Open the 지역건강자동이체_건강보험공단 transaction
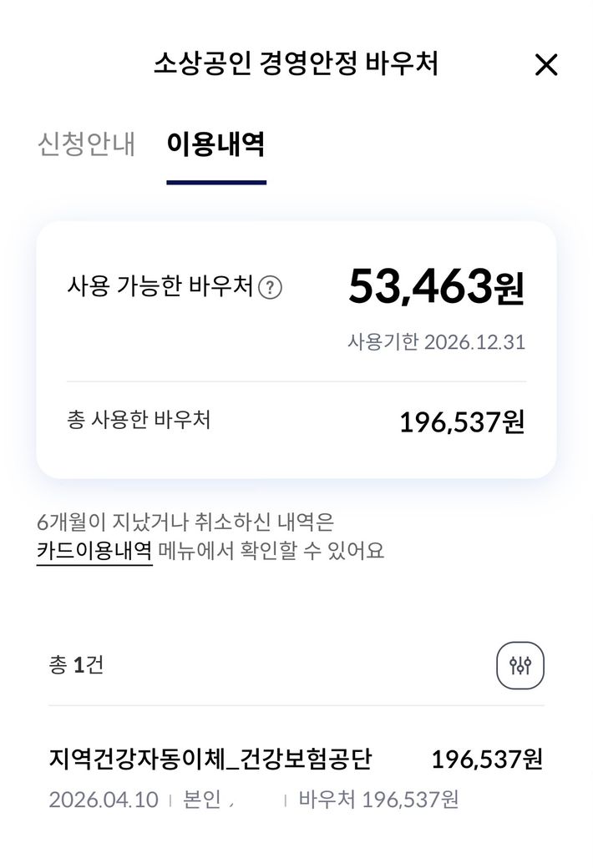 point(210,759)
